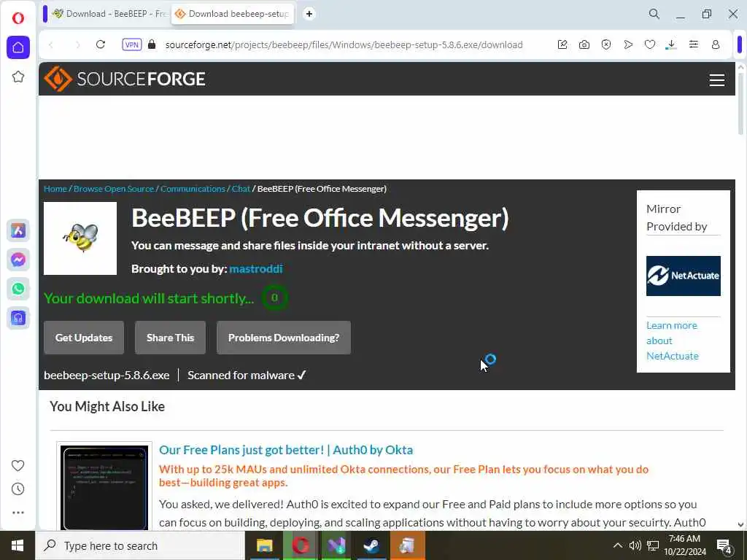Image resolution: width=747 pixels, height=560 pixels.
Task: Open the notification center icon
Action: point(724,545)
